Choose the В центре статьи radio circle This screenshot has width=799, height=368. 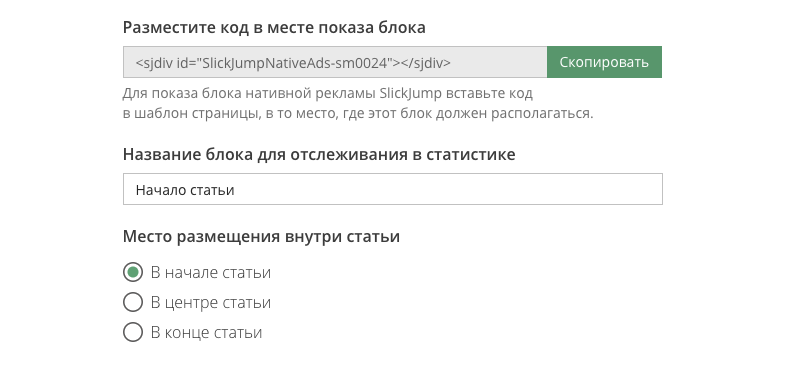[x=133, y=302]
